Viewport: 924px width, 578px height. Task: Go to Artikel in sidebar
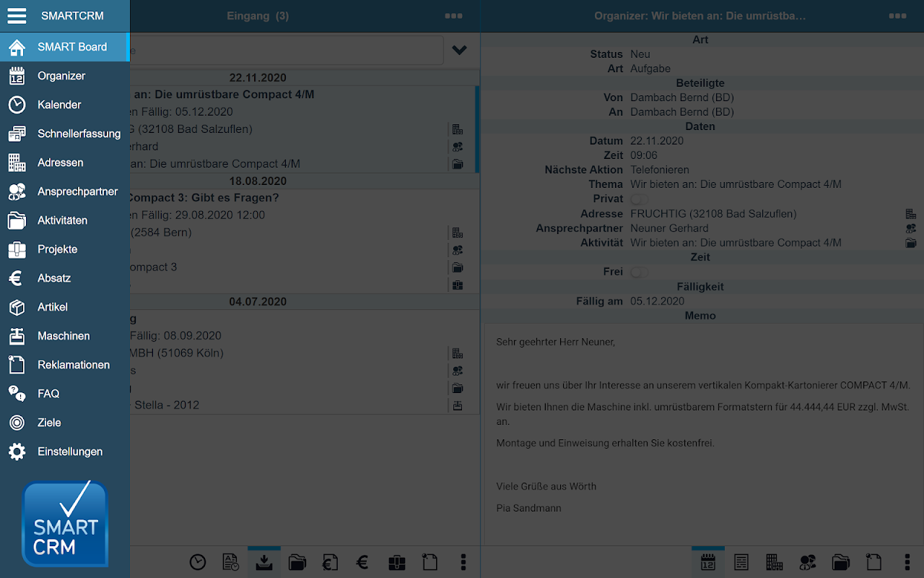(65, 307)
